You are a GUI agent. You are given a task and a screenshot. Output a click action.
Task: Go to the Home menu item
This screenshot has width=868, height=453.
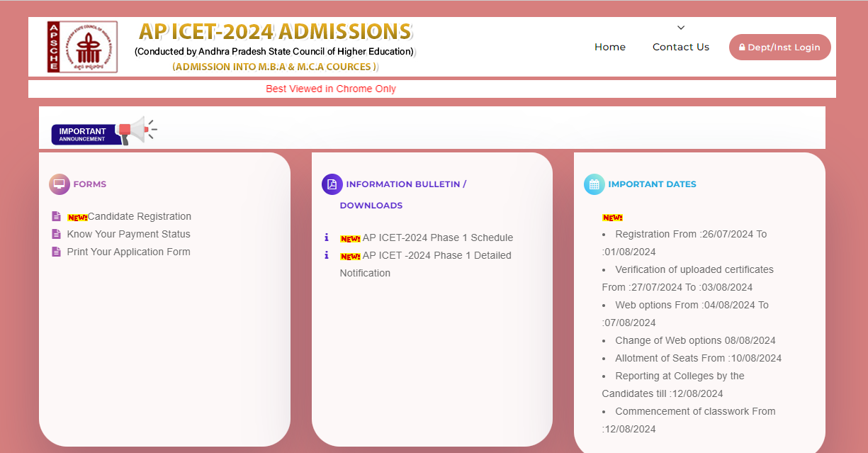click(610, 47)
